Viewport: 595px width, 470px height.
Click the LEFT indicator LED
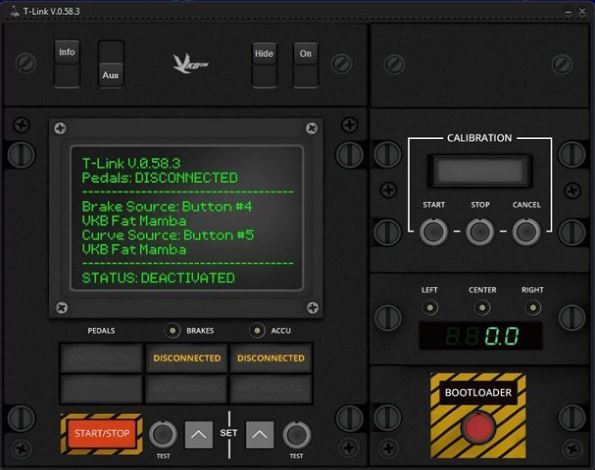point(430,308)
